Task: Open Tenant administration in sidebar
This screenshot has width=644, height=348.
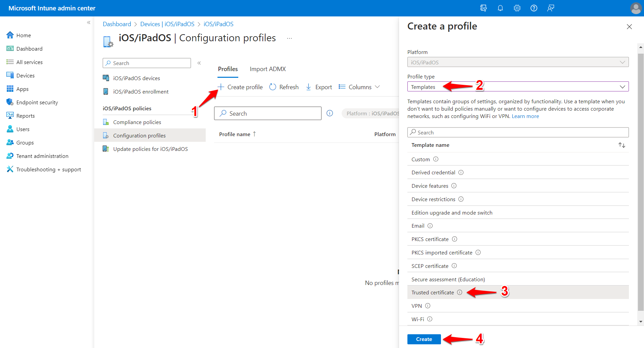Action: pos(42,156)
